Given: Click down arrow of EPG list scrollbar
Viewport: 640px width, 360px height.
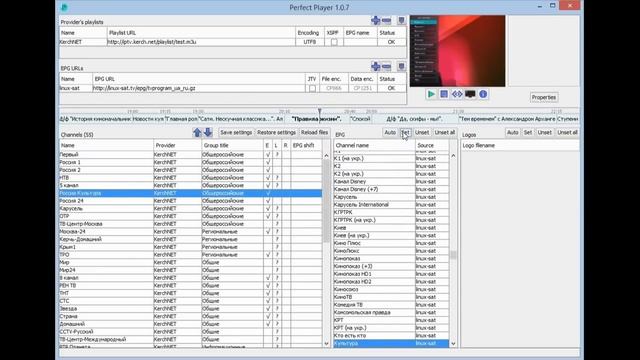Looking at the screenshot, I should [x=453, y=343].
